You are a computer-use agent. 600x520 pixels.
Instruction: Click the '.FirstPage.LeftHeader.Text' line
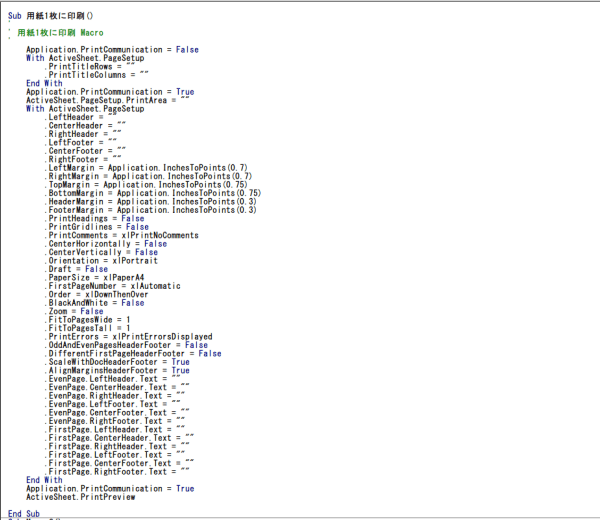click(x=115, y=429)
